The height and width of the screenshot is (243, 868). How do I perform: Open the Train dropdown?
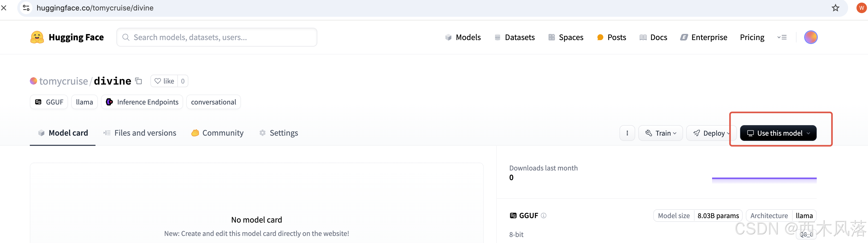pyautogui.click(x=661, y=133)
